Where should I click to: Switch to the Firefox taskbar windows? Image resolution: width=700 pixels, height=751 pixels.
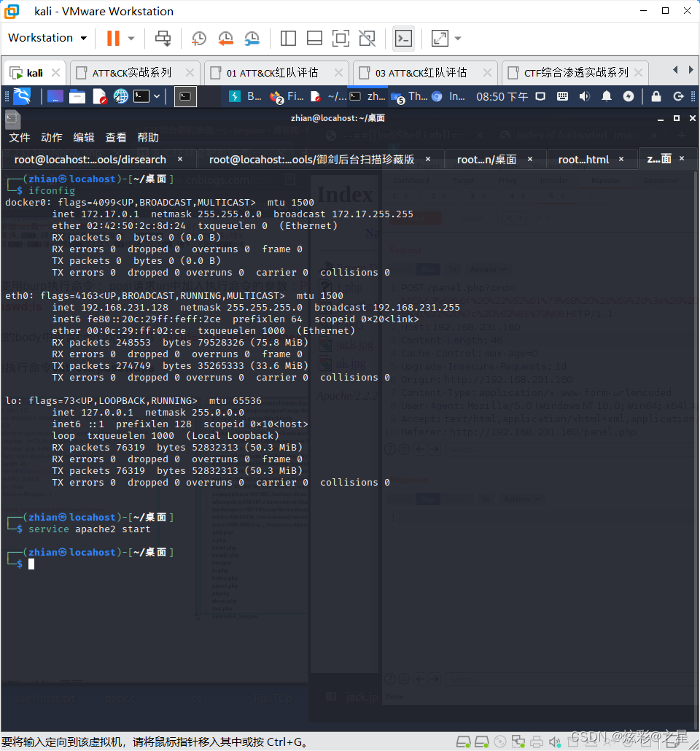tap(287, 97)
